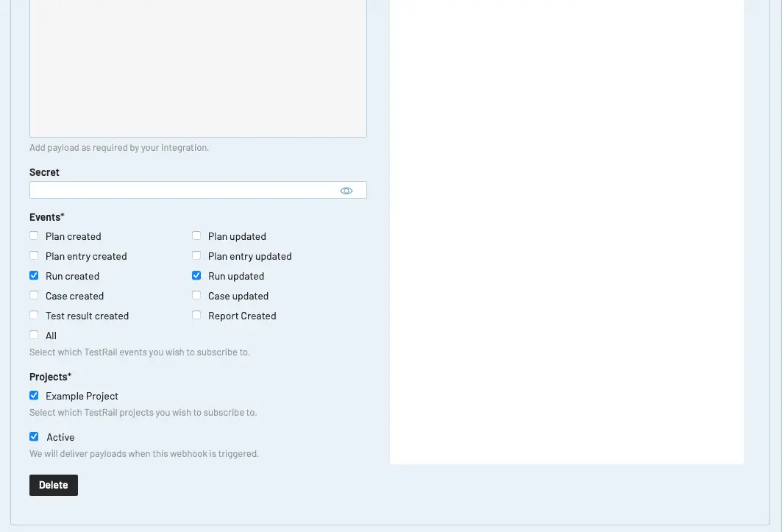Image resolution: width=782 pixels, height=532 pixels.
Task: Tick the Plan entry updated checkbox
Action: click(x=196, y=255)
